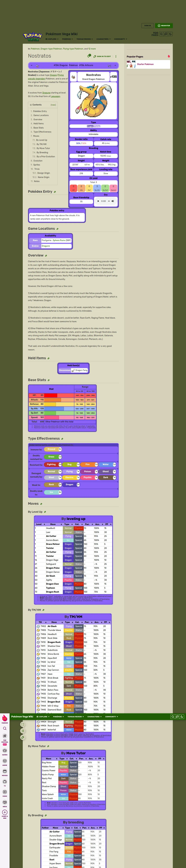Image resolution: width=186 pixels, height=868 pixels.
Task: Click the Nostratos sprite image
Action: pos(93,101)
